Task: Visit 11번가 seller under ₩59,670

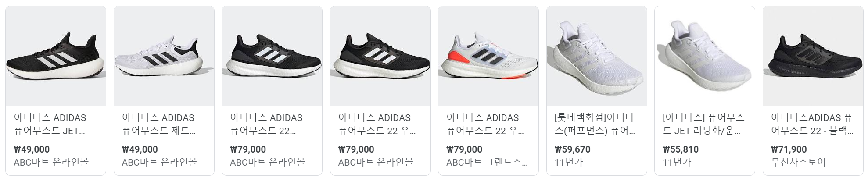Action: pos(569,162)
